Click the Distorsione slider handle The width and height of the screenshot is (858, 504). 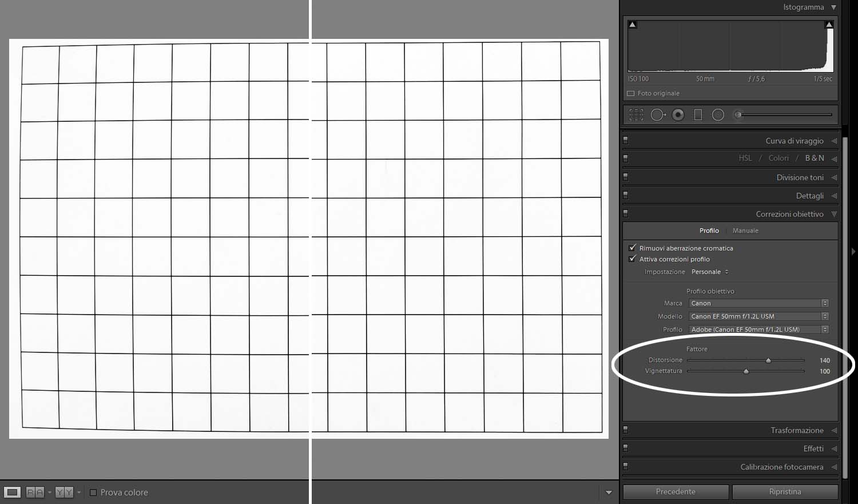(x=768, y=360)
